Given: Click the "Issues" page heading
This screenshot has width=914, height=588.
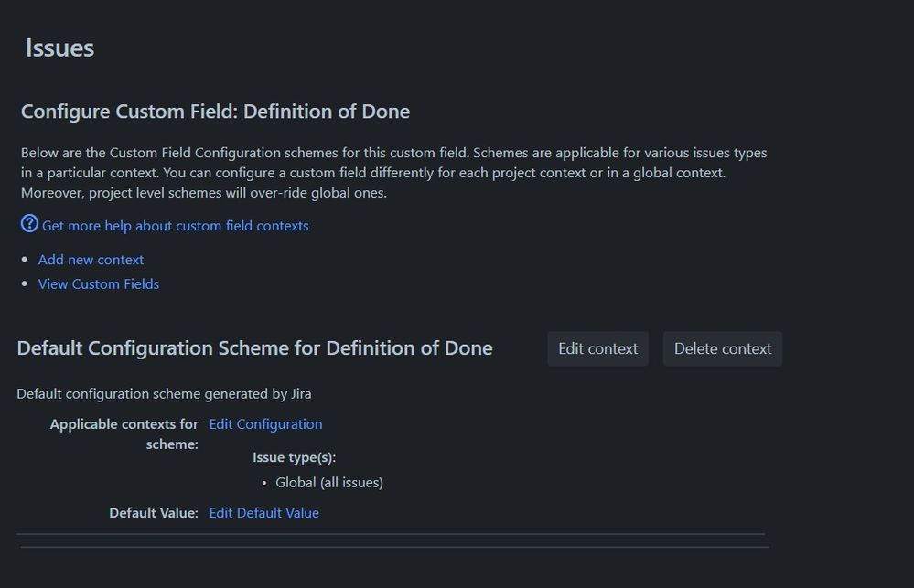Looking at the screenshot, I should coord(59,48).
